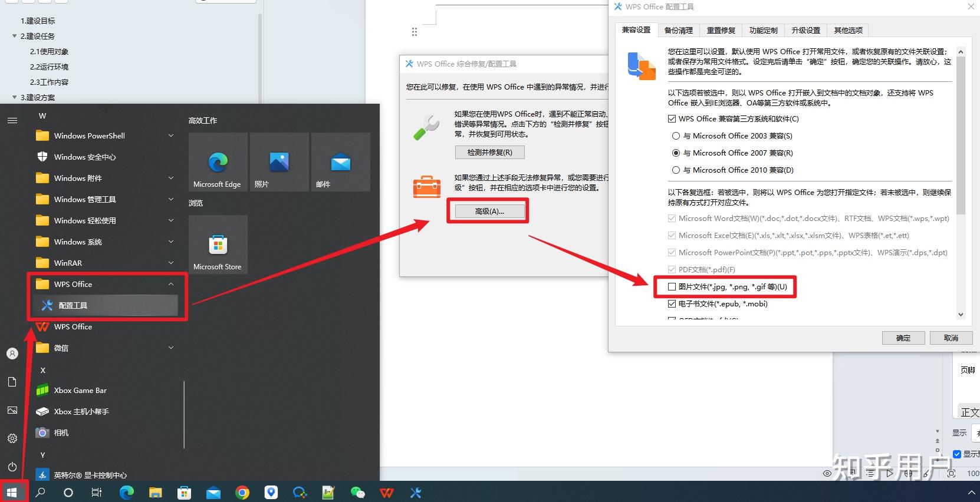Open the 功能定制 tab
The height and width of the screenshot is (502, 980).
(x=764, y=30)
